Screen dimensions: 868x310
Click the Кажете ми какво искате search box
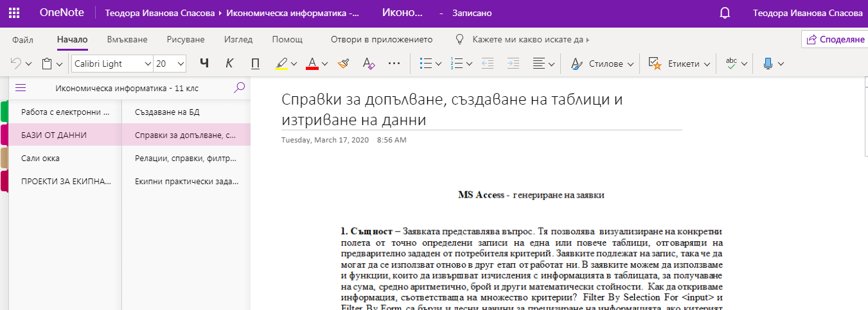click(530, 39)
